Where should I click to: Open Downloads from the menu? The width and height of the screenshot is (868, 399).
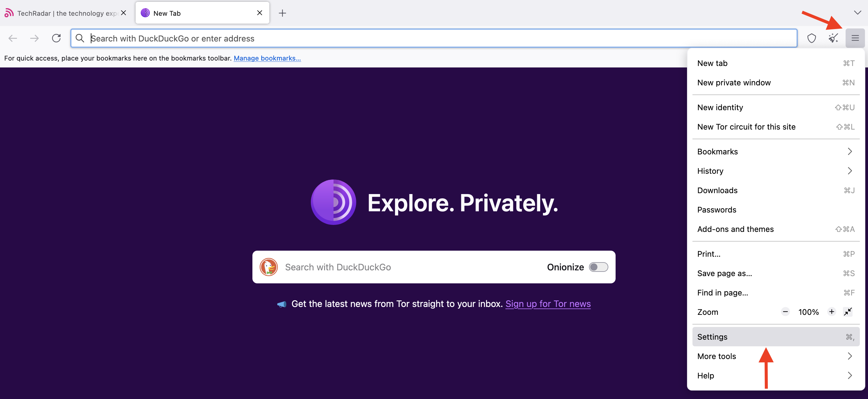coord(776,190)
